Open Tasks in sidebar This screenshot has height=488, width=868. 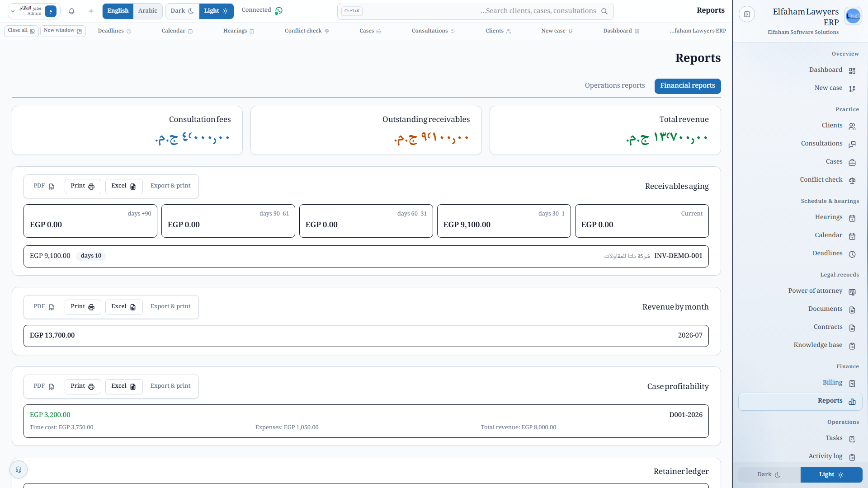[801, 438]
